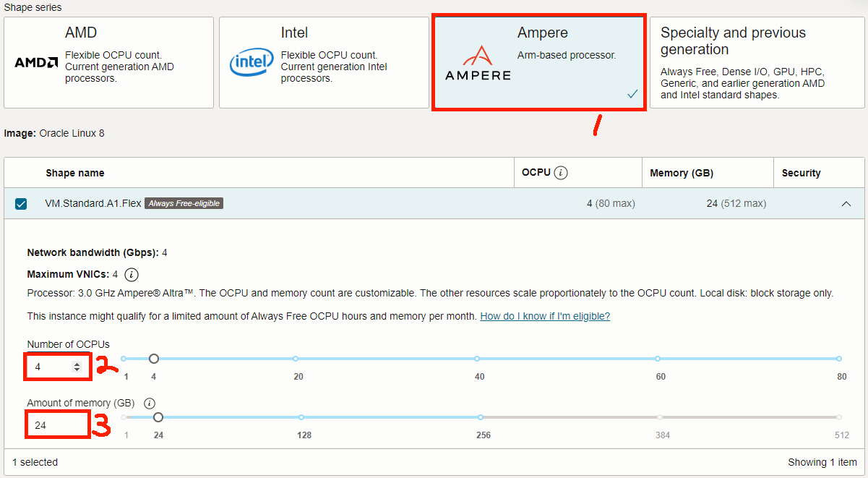Viewport: 868px width, 478px height.
Task: Select the AMD shape series card
Action: click(x=108, y=63)
